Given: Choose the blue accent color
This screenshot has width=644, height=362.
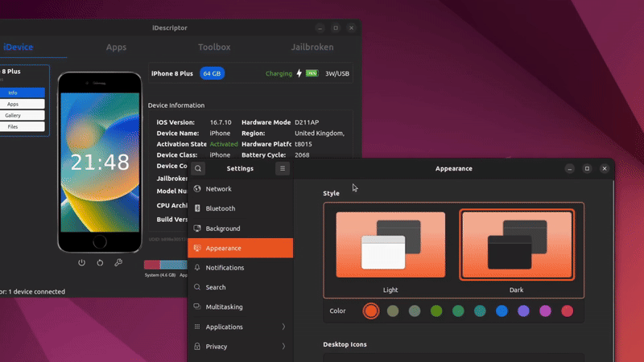Looking at the screenshot, I should click(502, 311).
